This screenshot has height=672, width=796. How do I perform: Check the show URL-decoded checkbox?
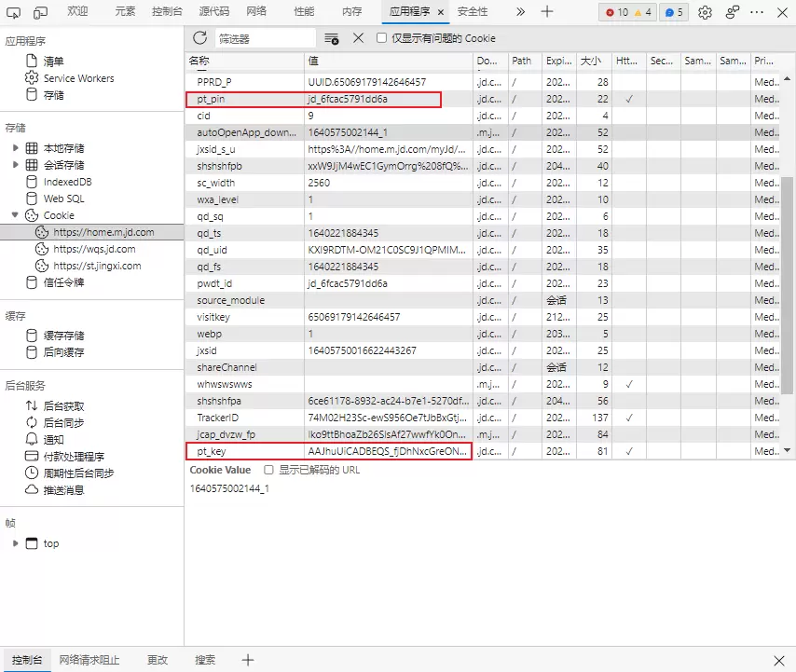coord(269,470)
